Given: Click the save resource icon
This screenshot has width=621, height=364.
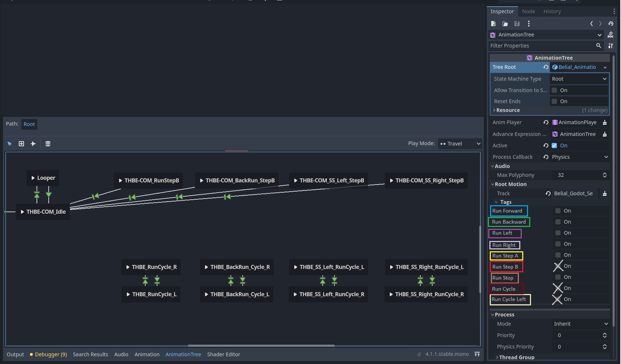Looking at the screenshot, I should click(x=517, y=24).
